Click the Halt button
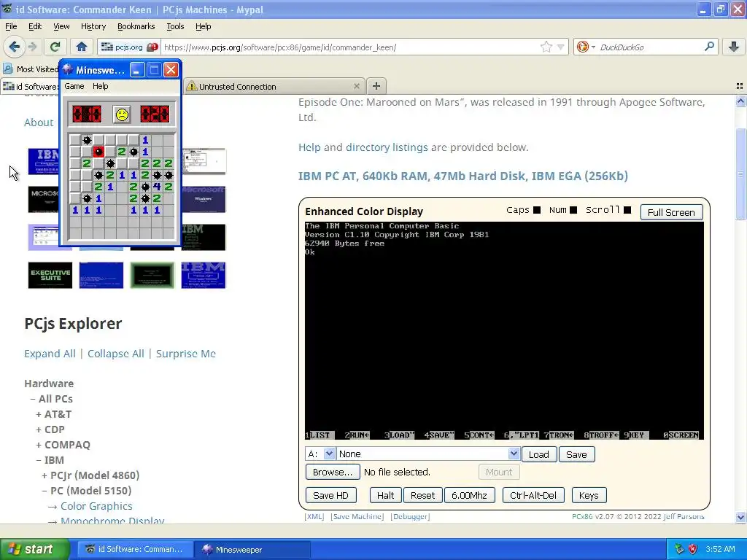 385,495
